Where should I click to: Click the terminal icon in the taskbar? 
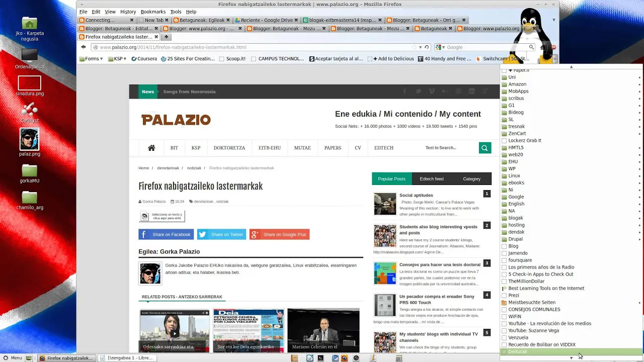[320, 358]
